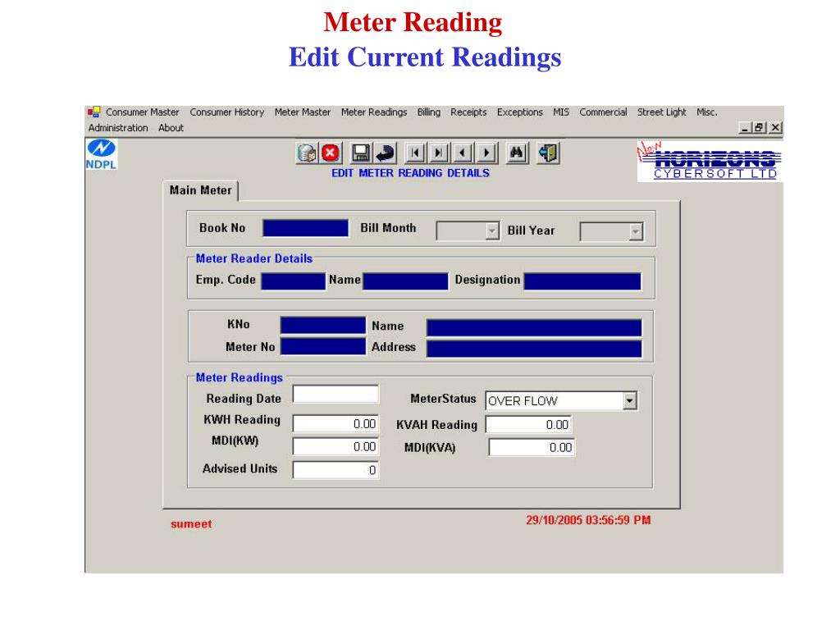Viewport: 840px width, 630px height.
Task: Click the MDI(KW) field
Action: click(x=336, y=447)
